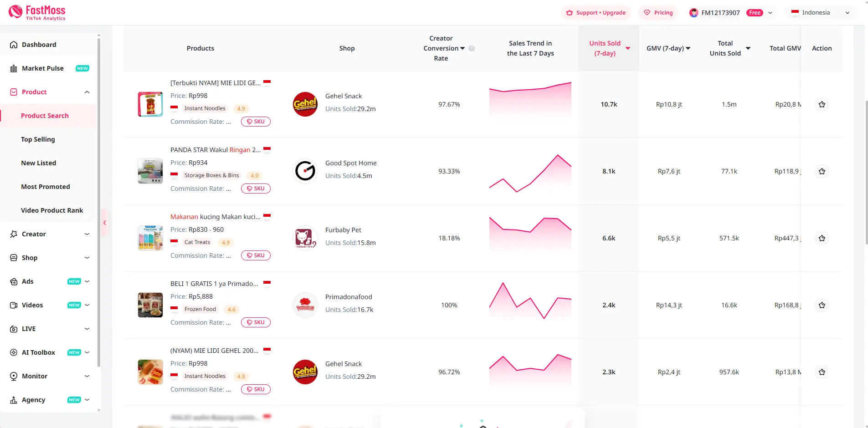Open New Listed products

pyautogui.click(x=39, y=163)
